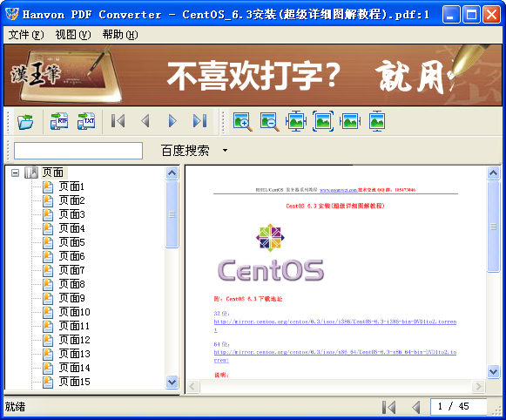Convert document to TXT format
The image size is (506, 420).
[x=86, y=121]
